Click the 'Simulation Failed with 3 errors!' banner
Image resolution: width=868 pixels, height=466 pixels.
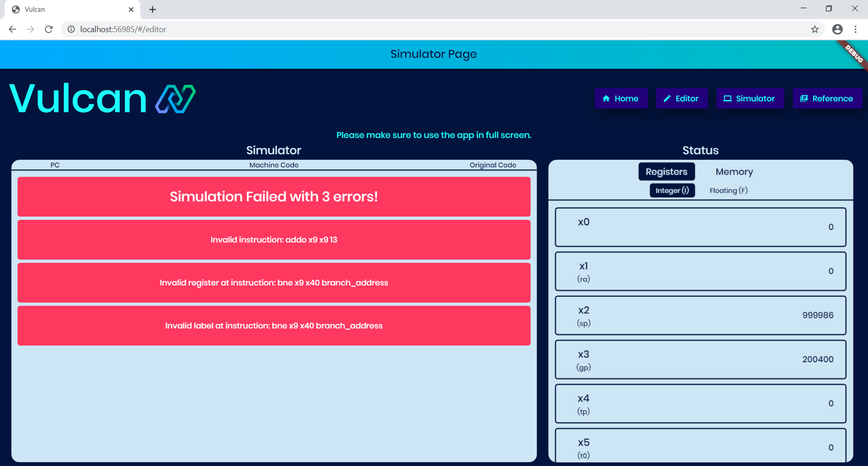coord(274,197)
